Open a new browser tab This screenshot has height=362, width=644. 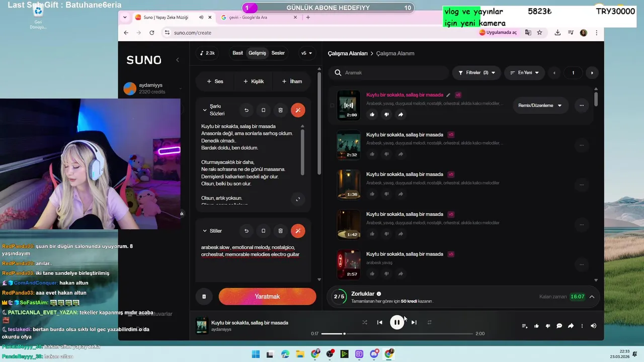(308, 17)
